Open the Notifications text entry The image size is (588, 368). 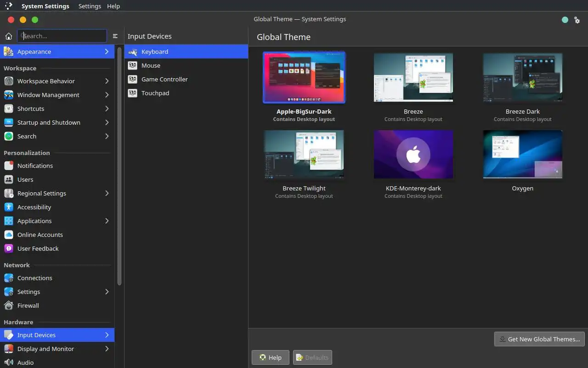(x=35, y=166)
